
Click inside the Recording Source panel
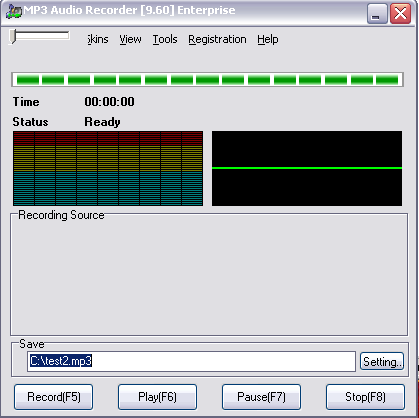(209, 277)
